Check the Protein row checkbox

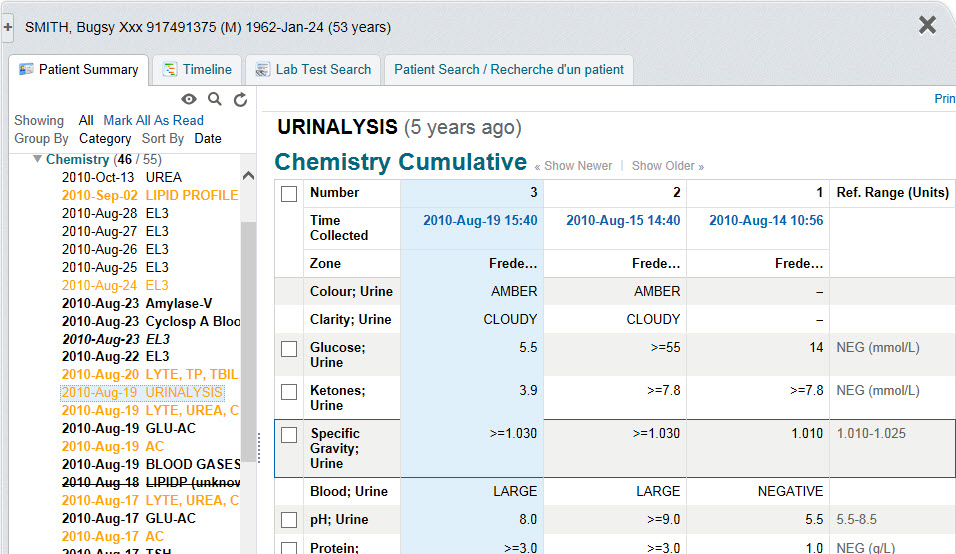(x=289, y=548)
